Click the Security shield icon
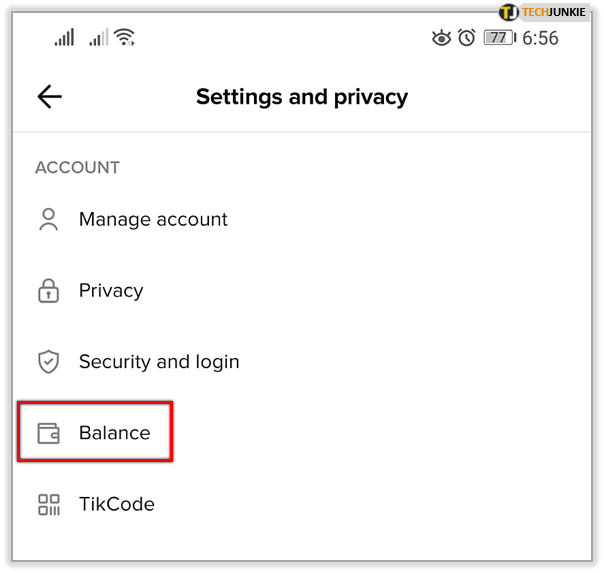Viewport: 604px width, 573px height. [48, 362]
